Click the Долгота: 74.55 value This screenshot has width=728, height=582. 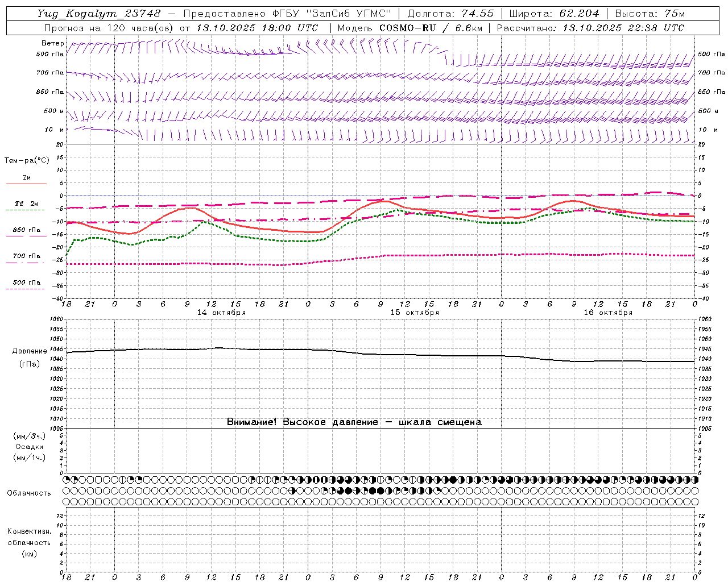(450, 14)
